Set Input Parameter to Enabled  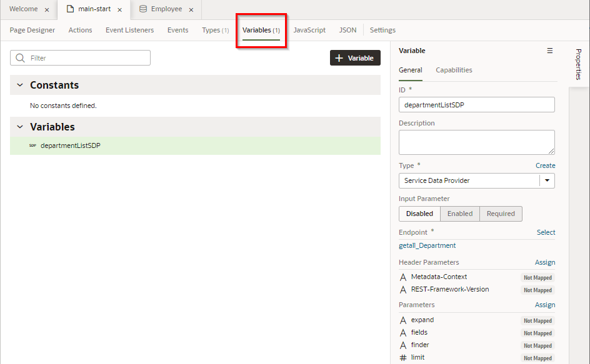[x=459, y=214]
